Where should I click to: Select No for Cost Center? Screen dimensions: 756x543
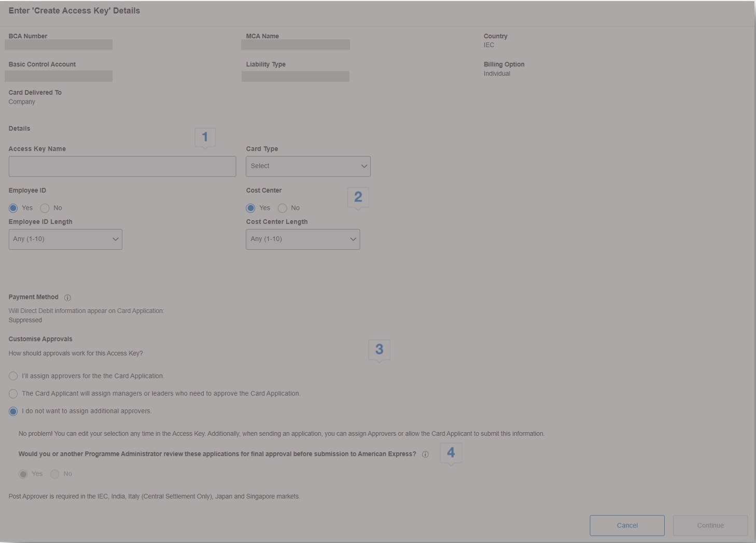point(283,208)
